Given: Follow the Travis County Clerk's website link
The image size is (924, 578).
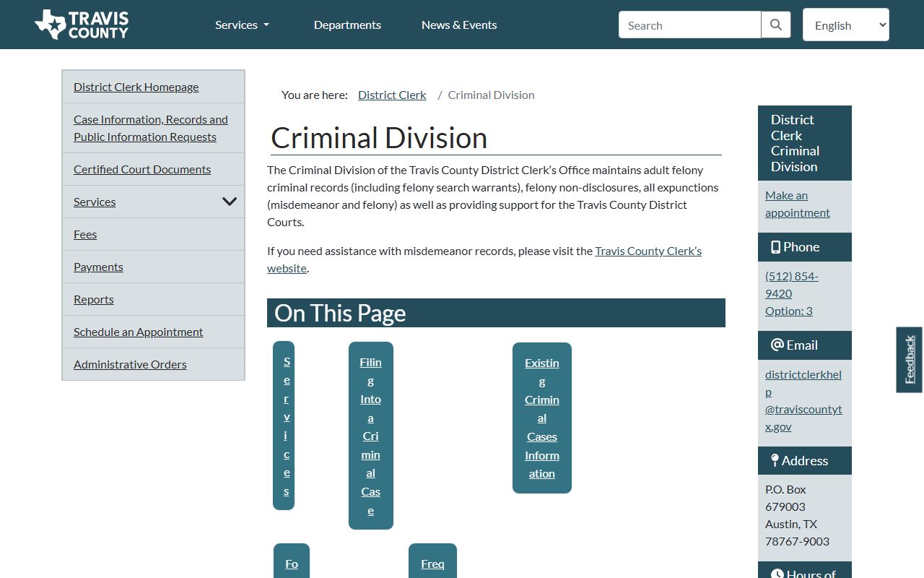Looking at the screenshot, I should (484, 259).
